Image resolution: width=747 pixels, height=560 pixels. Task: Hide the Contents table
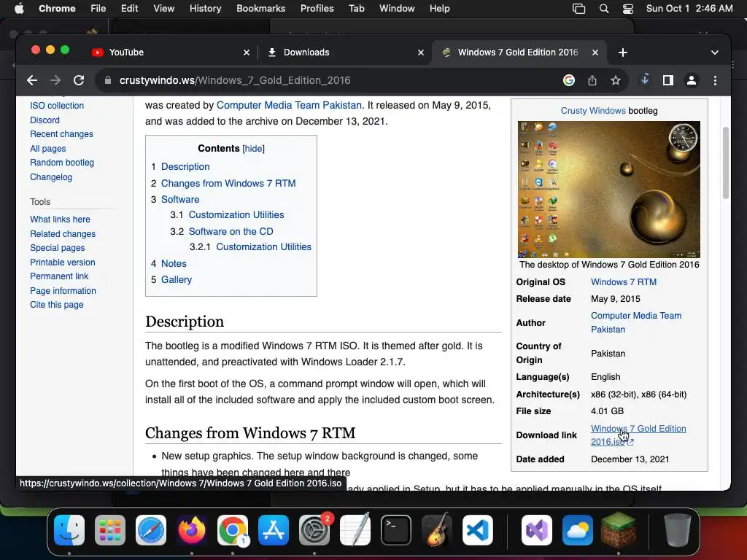point(253,149)
